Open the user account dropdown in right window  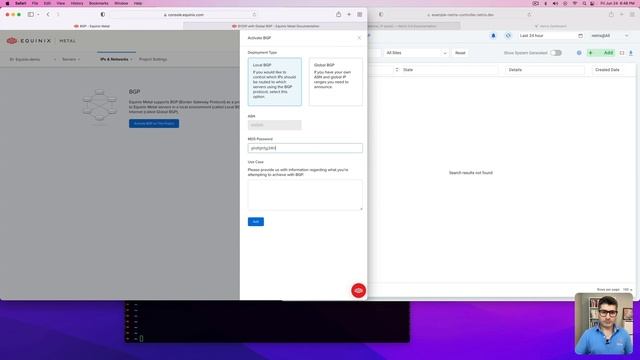(610, 36)
